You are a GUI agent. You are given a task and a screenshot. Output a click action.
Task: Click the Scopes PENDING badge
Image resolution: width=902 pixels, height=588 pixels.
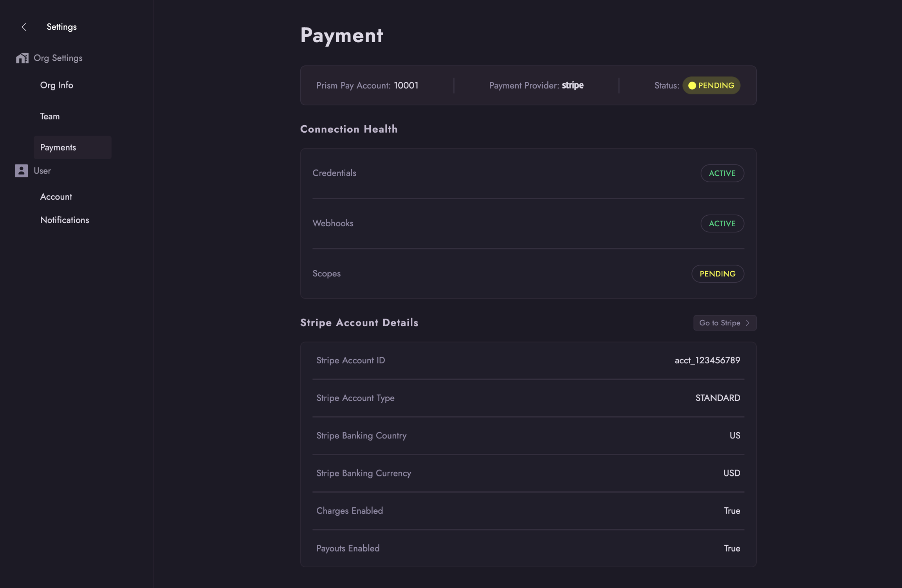pyautogui.click(x=717, y=274)
